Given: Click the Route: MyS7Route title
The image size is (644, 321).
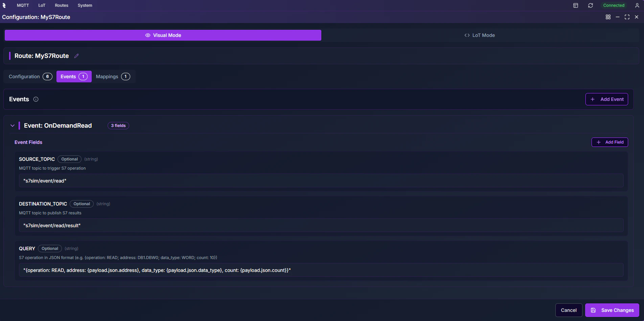Looking at the screenshot, I should click(42, 56).
